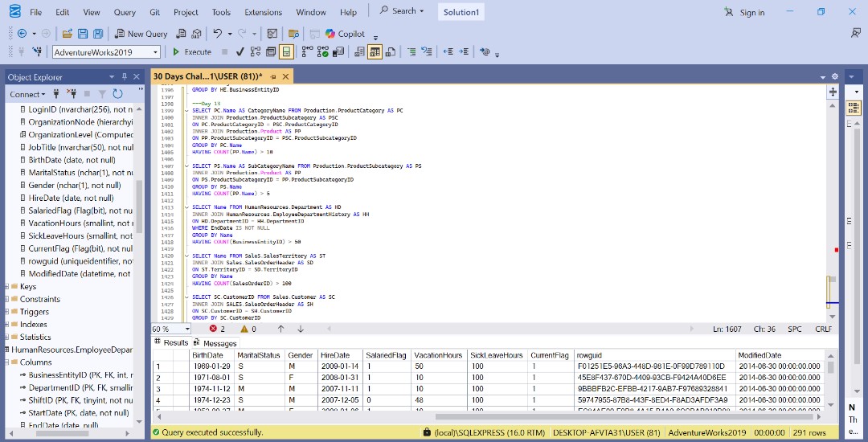This screenshot has height=442, width=868.
Task: Switch to the Results tab
Action: pyautogui.click(x=171, y=342)
